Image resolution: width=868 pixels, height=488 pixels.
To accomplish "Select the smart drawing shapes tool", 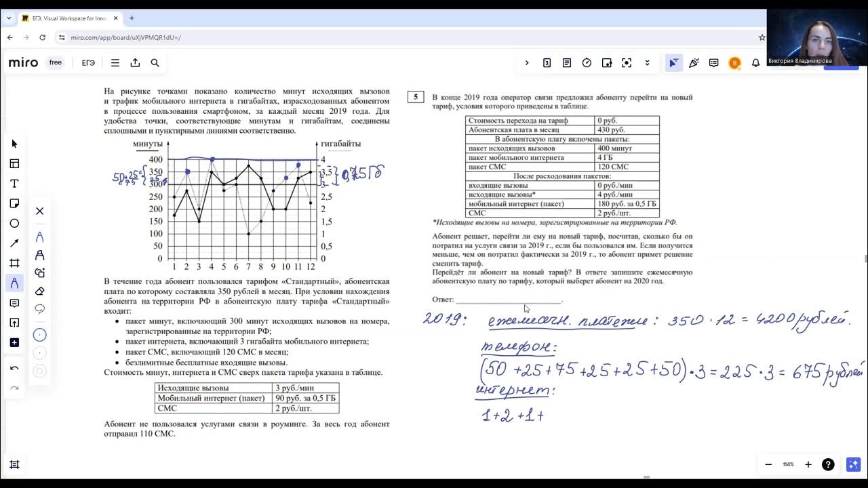I will coord(39,272).
